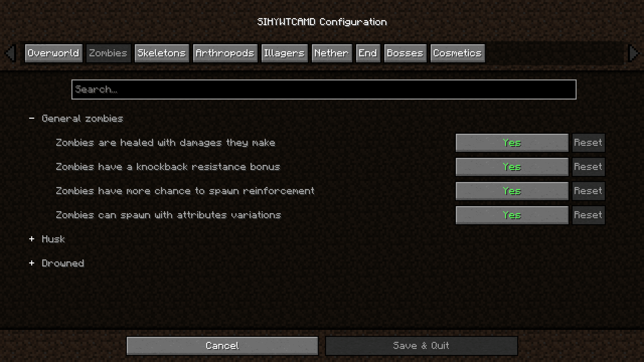The height and width of the screenshot is (362, 644).
Task: Toggle zombies healed by damage off
Action: pyautogui.click(x=512, y=142)
